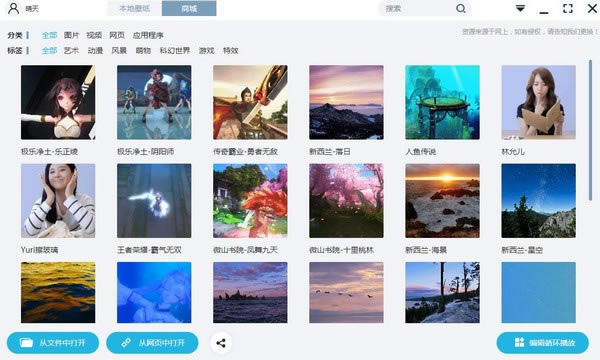Filter category by 视频
600x360 pixels.
94,35
